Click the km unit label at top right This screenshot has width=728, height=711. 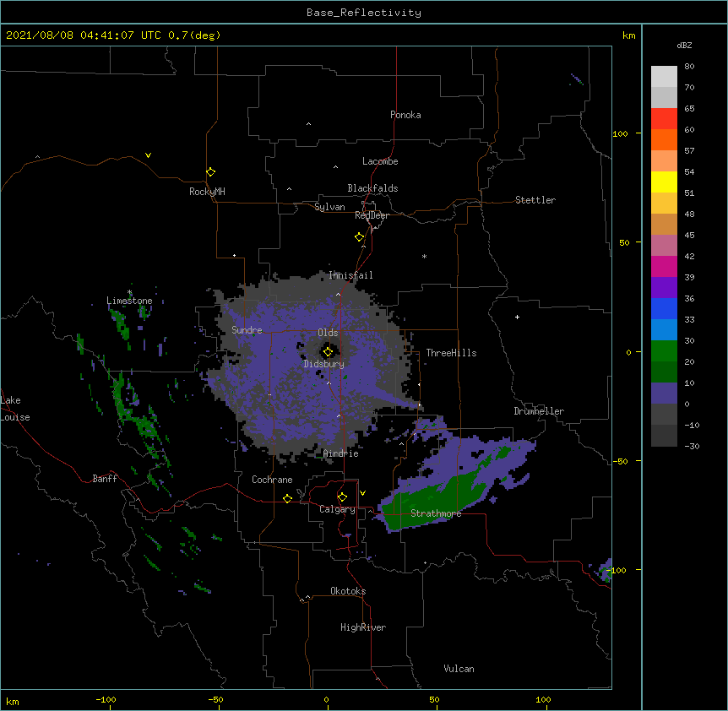point(629,35)
